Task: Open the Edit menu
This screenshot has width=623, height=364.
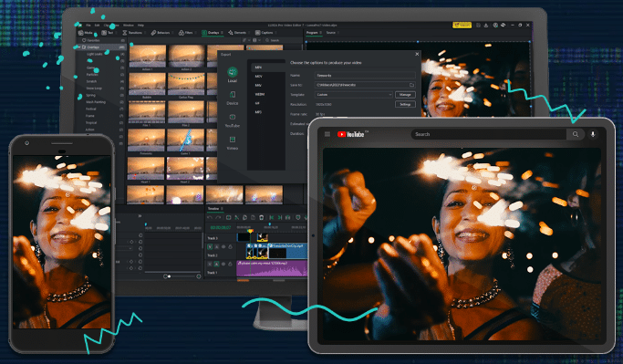Action: pyautogui.click(x=97, y=25)
